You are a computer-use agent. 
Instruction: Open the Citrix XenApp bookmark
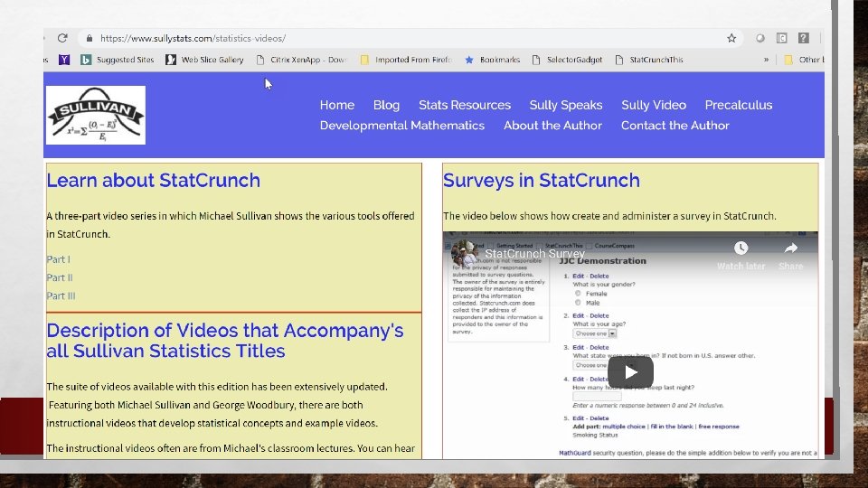point(301,60)
